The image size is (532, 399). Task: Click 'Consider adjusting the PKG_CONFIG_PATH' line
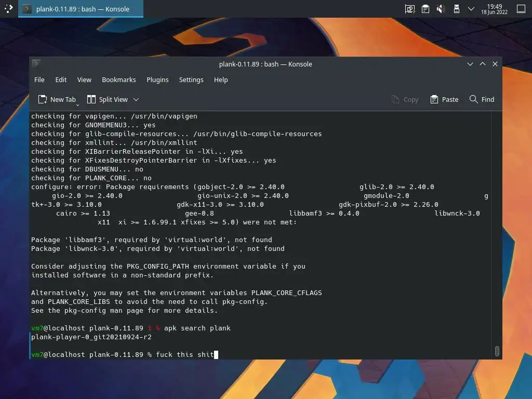point(168,267)
